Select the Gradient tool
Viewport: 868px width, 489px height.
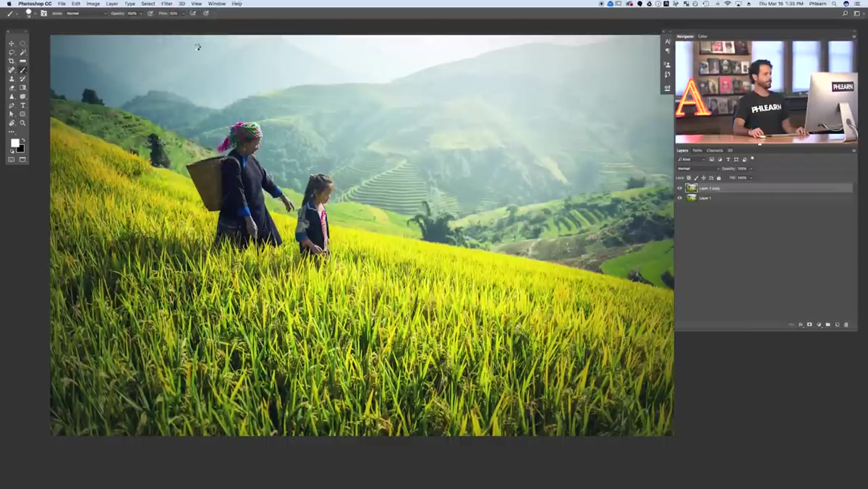pyautogui.click(x=22, y=88)
